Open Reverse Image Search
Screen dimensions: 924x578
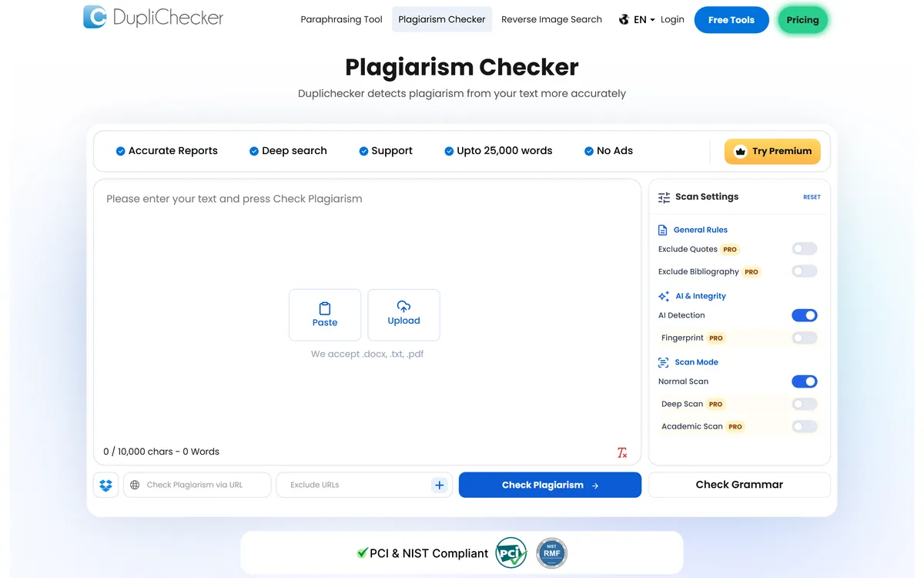tap(551, 19)
